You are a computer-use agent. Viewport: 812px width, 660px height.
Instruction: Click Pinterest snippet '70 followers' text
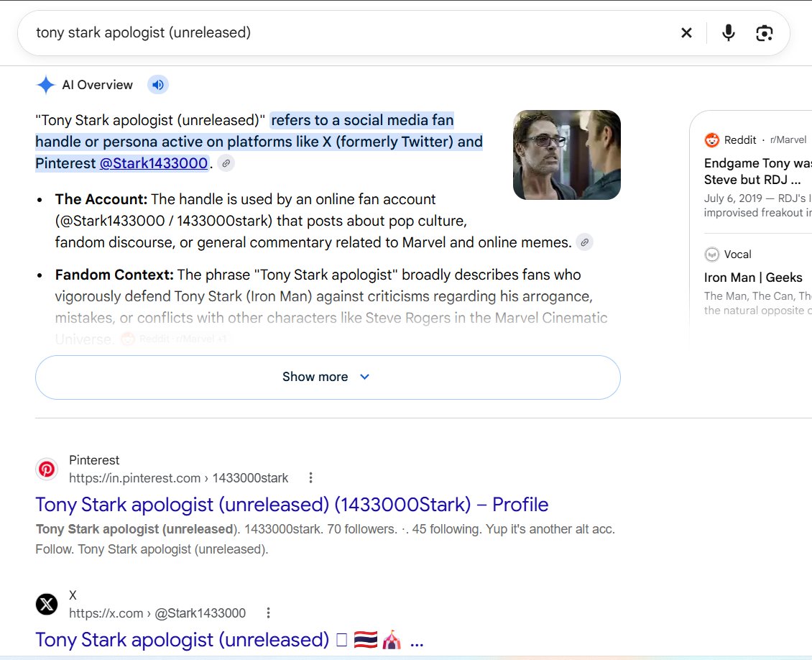click(x=362, y=529)
